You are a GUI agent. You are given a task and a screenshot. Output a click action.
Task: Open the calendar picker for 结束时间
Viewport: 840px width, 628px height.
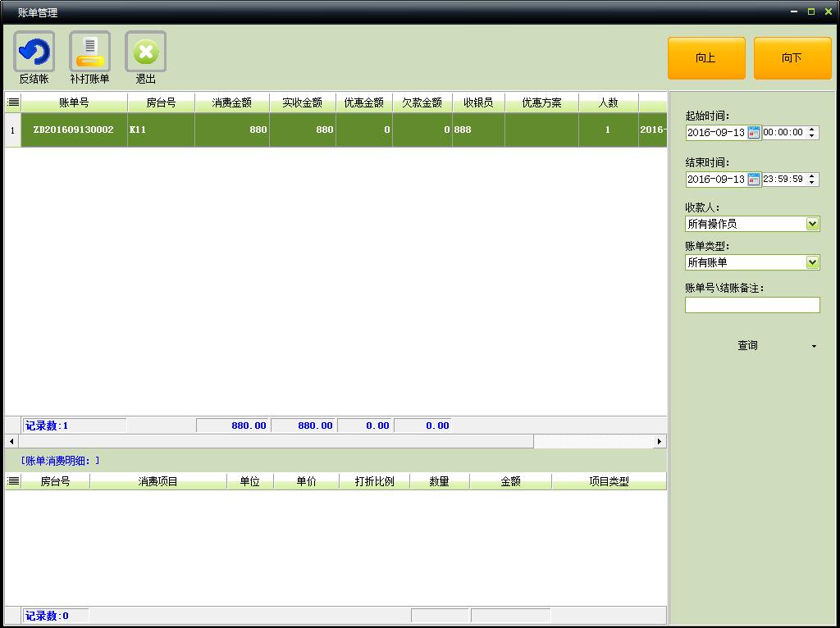pyautogui.click(x=754, y=180)
